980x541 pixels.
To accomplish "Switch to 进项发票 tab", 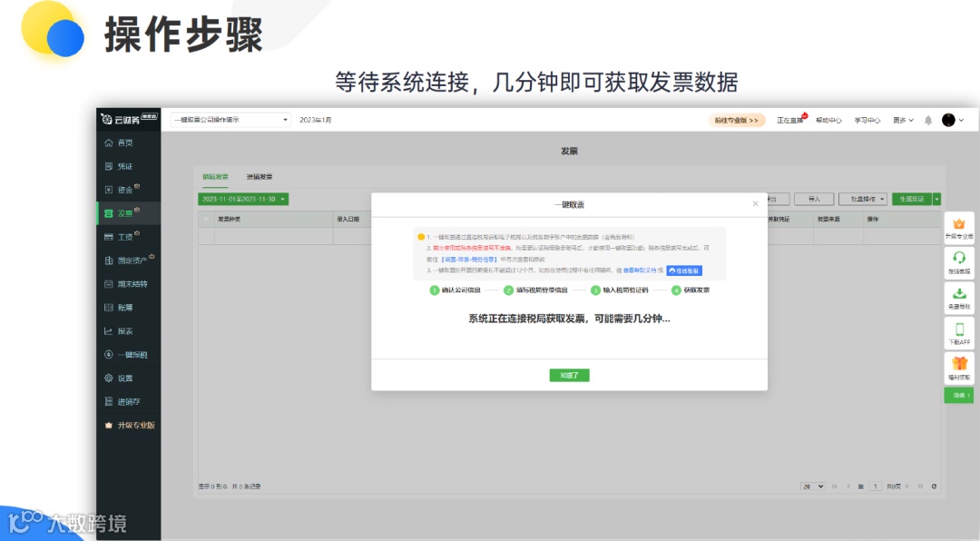I will click(x=259, y=177).
